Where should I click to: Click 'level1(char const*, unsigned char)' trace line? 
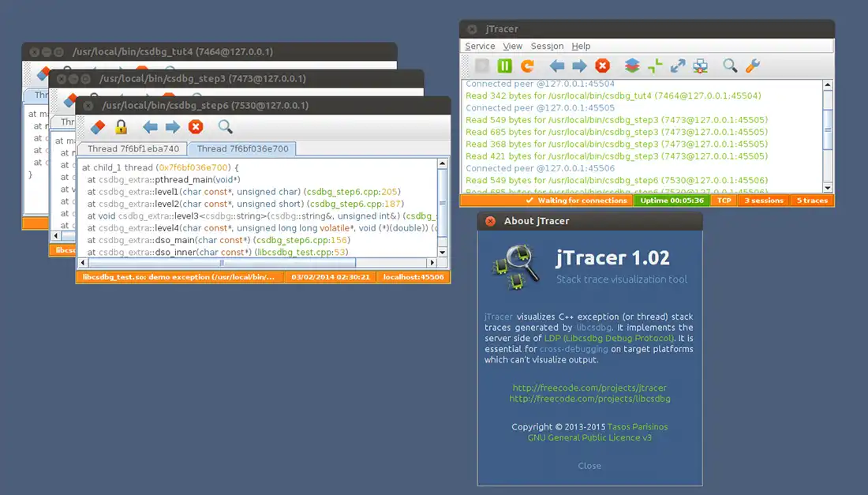[244, 192]
